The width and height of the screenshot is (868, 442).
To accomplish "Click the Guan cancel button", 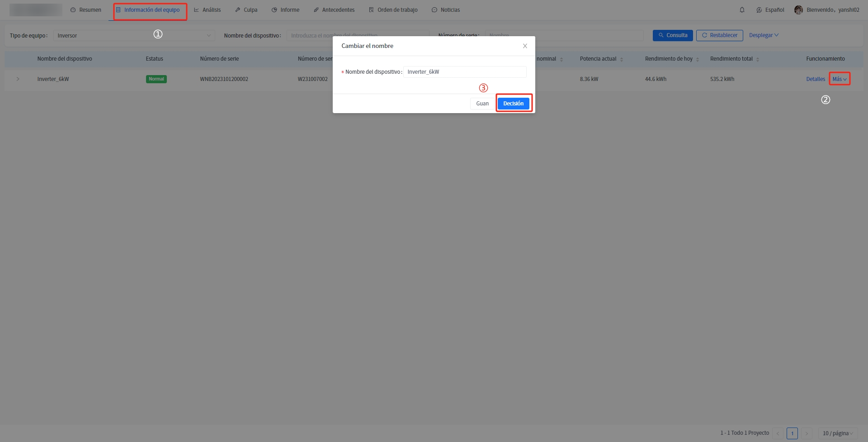I will point(482,104).
